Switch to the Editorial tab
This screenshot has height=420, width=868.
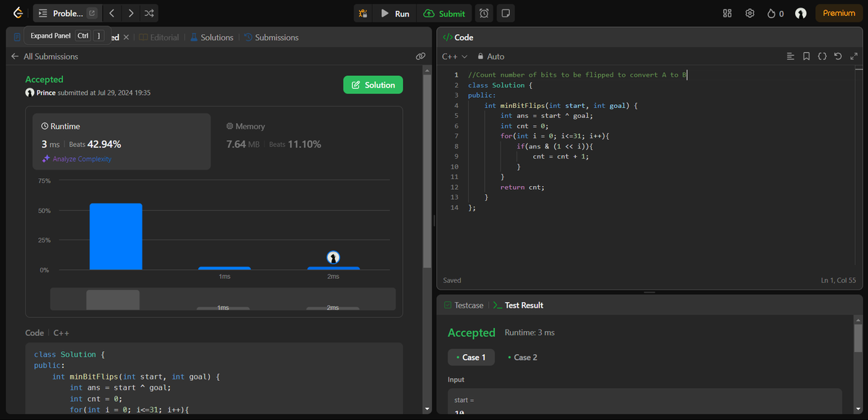tap(158, 37)
